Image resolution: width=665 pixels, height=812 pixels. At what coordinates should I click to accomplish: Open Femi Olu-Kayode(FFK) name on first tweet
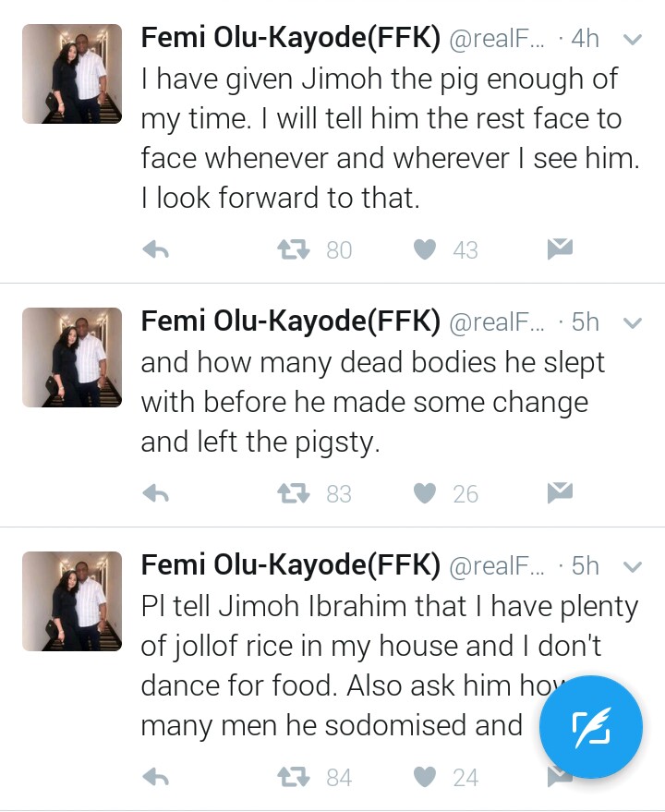coord(290,38)
